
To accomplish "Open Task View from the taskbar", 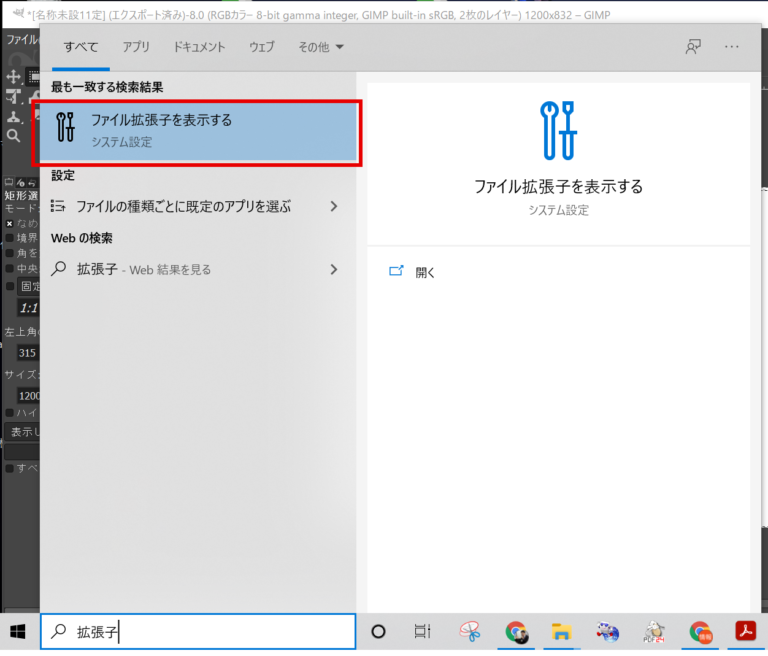I will [422, 632].
